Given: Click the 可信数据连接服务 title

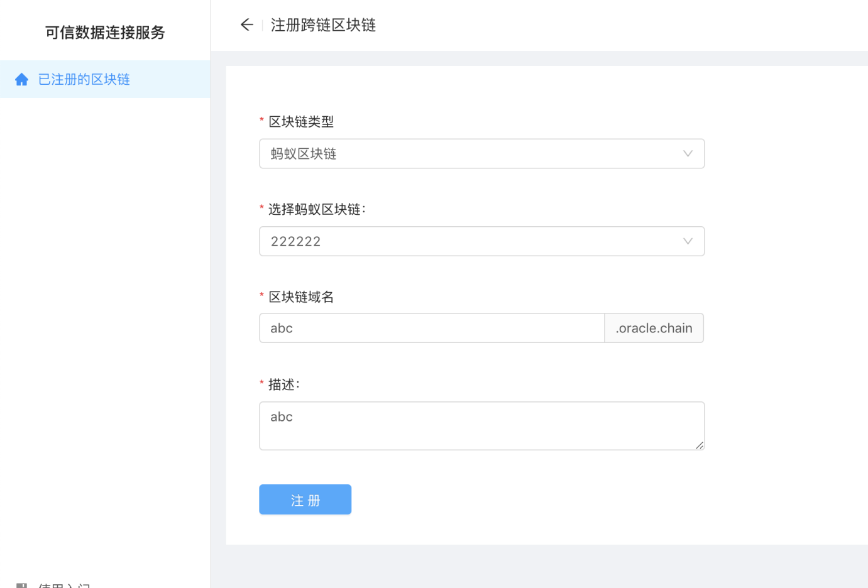Looking at the screenshot, I should pyautogui.click(x=105, y=33).
